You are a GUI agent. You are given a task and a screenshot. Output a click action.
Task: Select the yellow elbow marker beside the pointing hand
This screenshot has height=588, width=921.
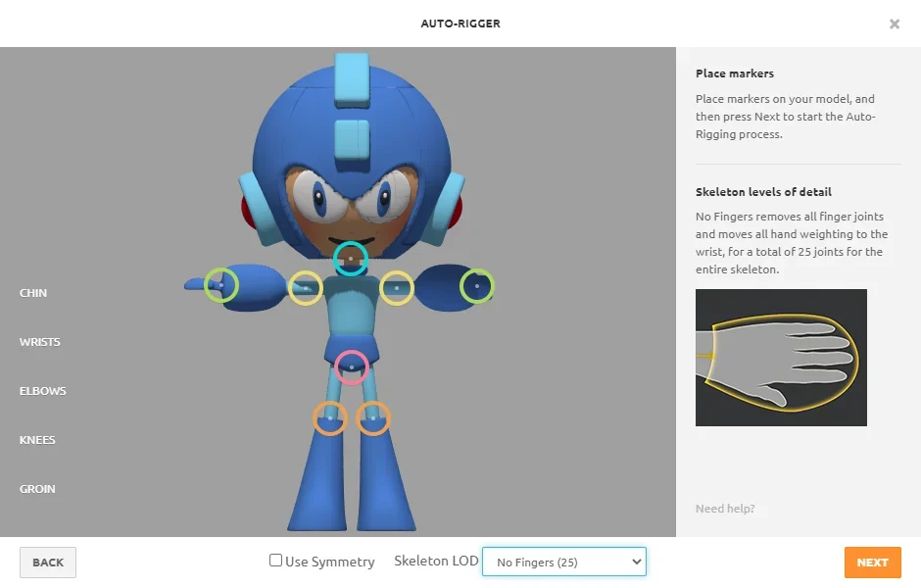[x=306, y=288]
